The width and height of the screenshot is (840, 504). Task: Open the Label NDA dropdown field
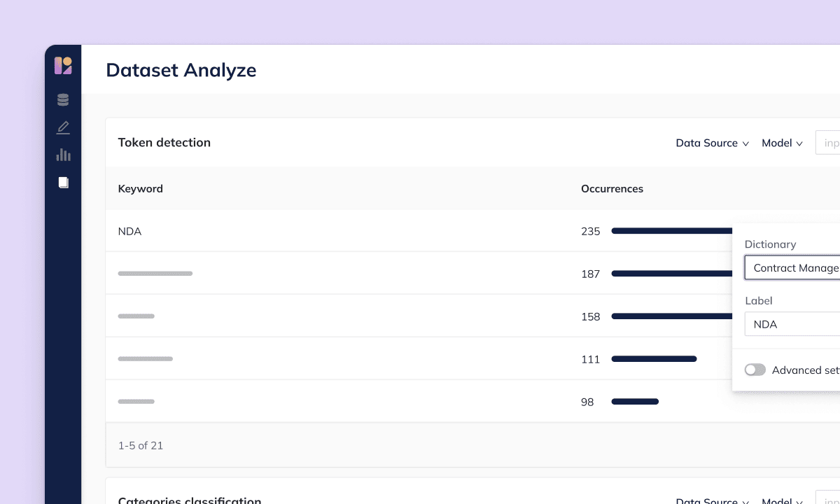(x=792, y=324)
